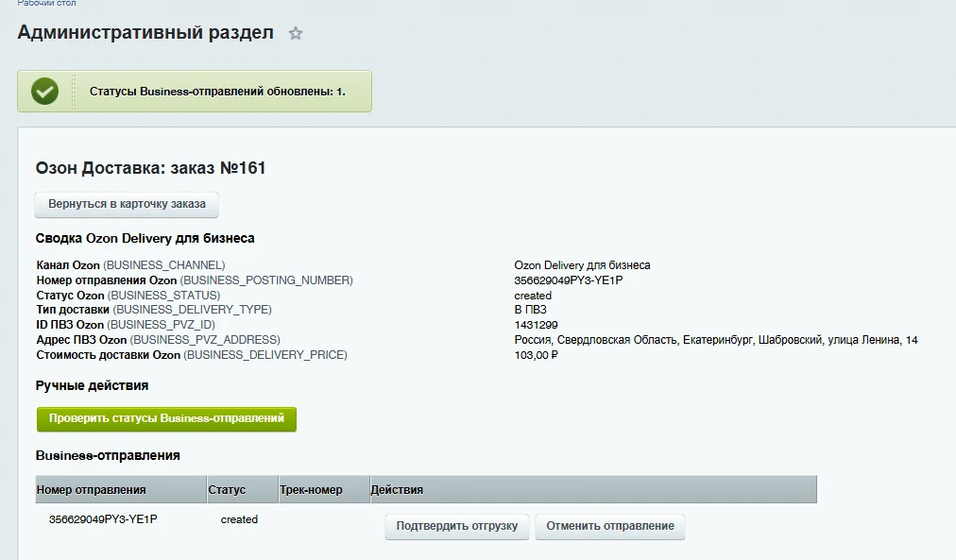
Task: Click created status in the shipments table
Action: click(x=239, y=519)
